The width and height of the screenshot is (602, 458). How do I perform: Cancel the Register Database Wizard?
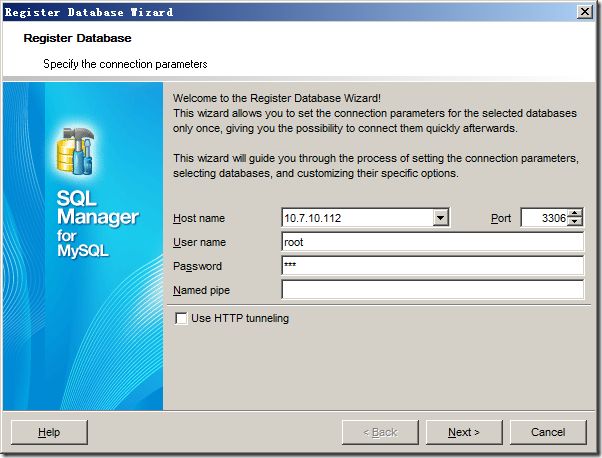tap(548, 432)
